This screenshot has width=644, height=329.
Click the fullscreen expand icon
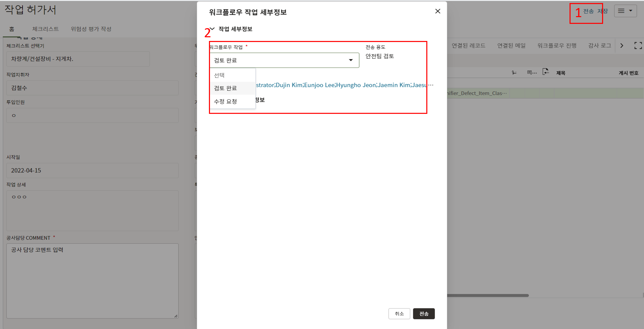(x=638, y=46)
